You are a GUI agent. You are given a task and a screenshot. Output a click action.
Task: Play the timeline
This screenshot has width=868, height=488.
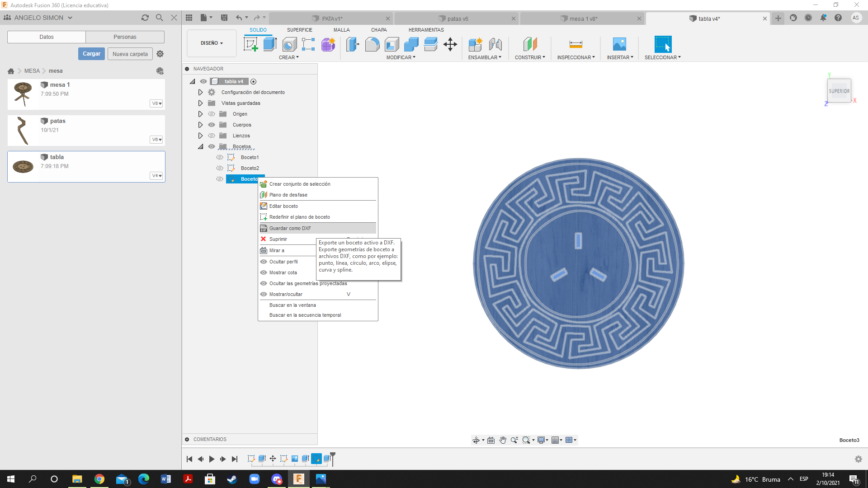point(212,459)
